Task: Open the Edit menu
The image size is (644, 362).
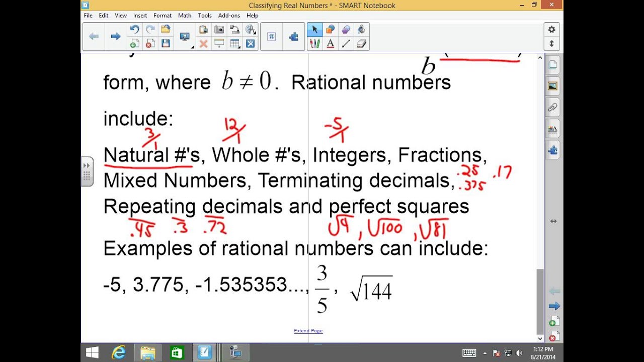Action: 104,16
